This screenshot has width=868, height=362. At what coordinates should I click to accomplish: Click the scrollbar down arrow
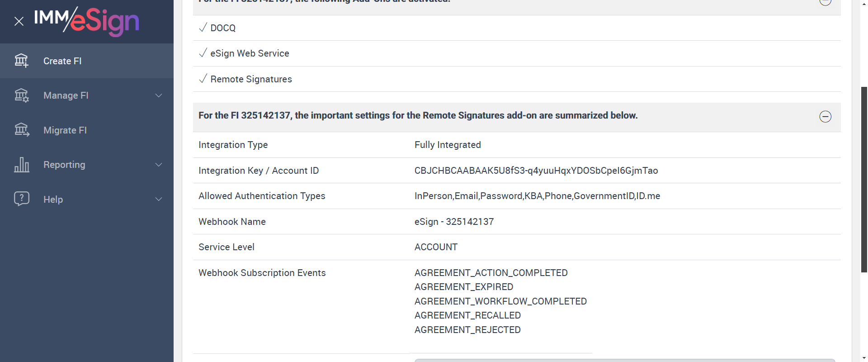tap(864, 358)
